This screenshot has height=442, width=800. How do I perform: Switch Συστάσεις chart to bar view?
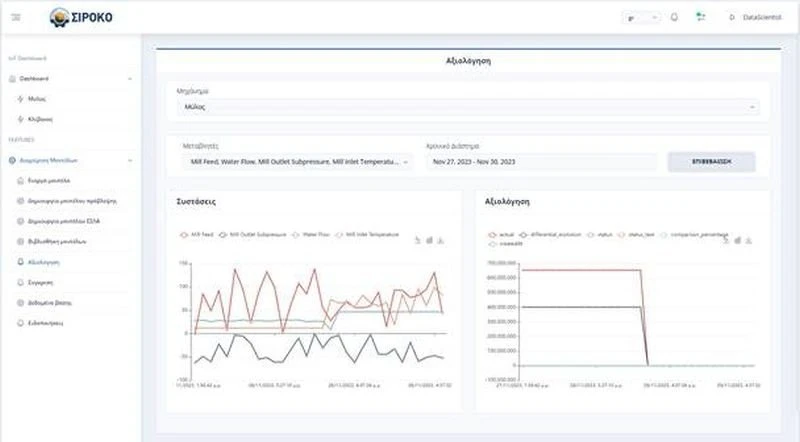click(428, 241)
